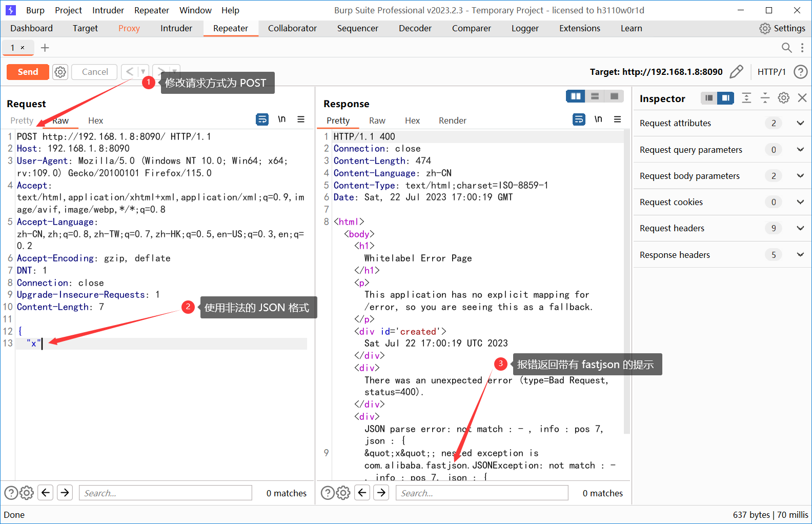Switch Response view to Raw
The height and width of the screenshot is (524, 812).
pos(377,120)
